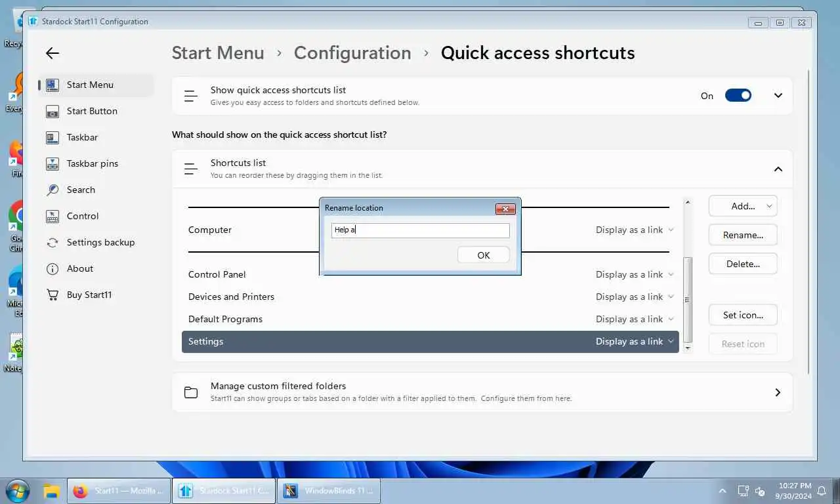Open the Windows Start orb

point(17,491)
